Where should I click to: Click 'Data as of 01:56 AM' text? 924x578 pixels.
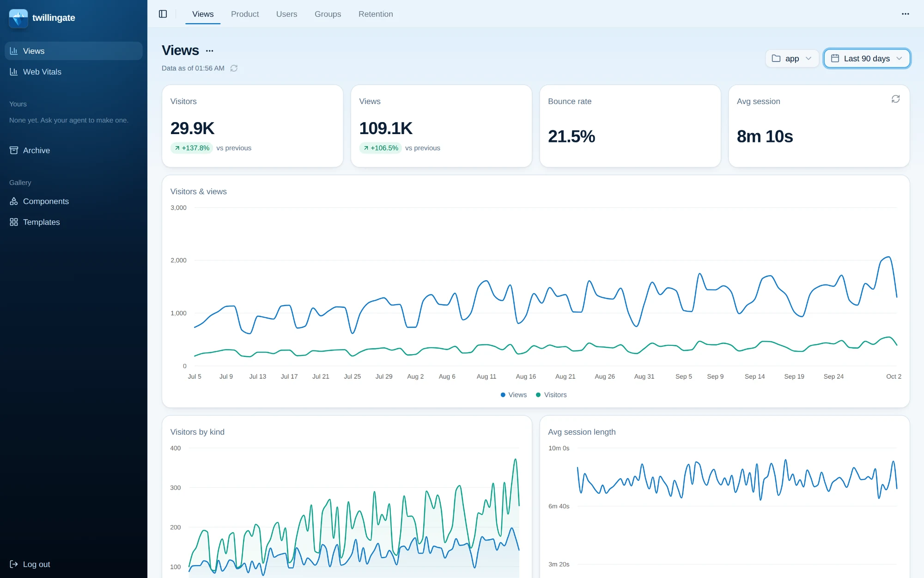(193, 68)
